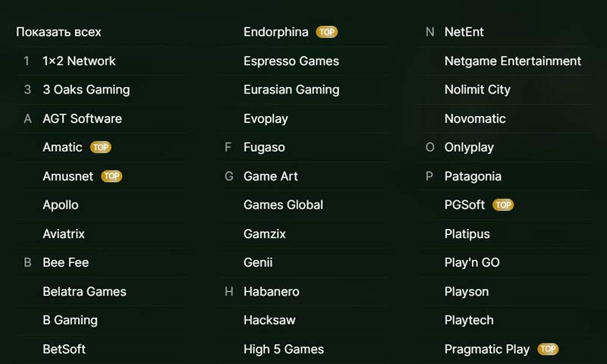Click the TOP badge beside PGSoft
The width and height of the screenshot is (607, 364).
[503, 205]
